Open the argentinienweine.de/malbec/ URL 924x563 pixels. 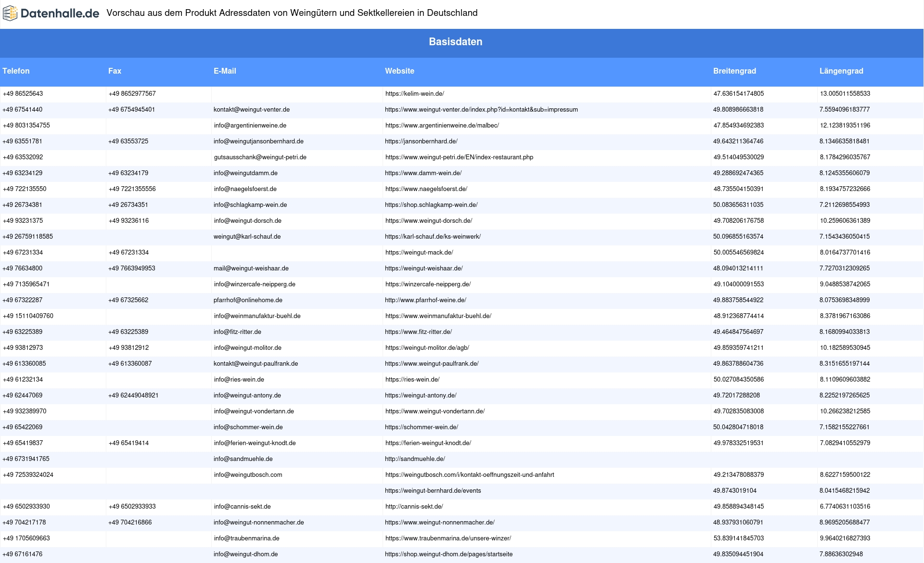[x=442, y=126]
